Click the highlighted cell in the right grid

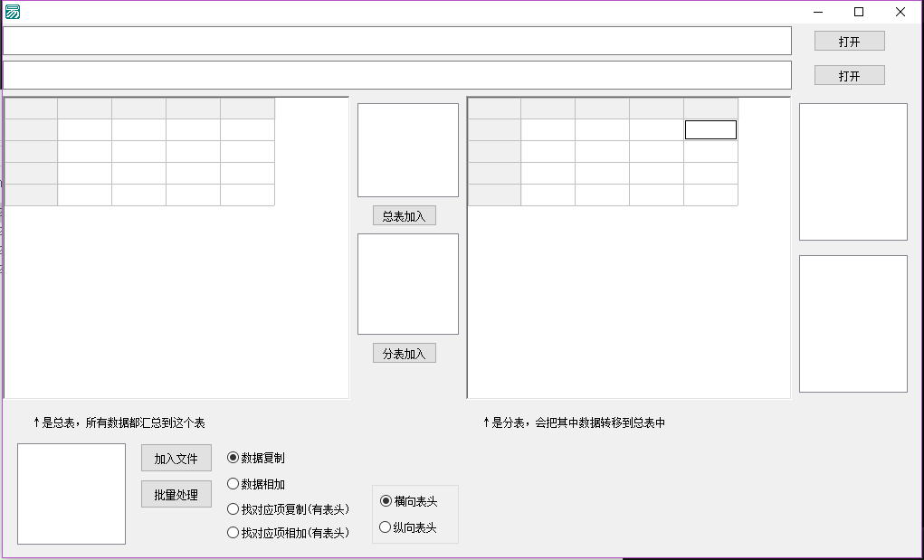coord(710,130)
